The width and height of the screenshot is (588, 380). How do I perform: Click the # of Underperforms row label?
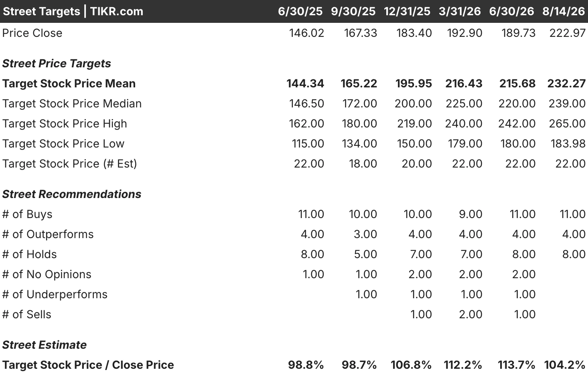click(55, 294)
